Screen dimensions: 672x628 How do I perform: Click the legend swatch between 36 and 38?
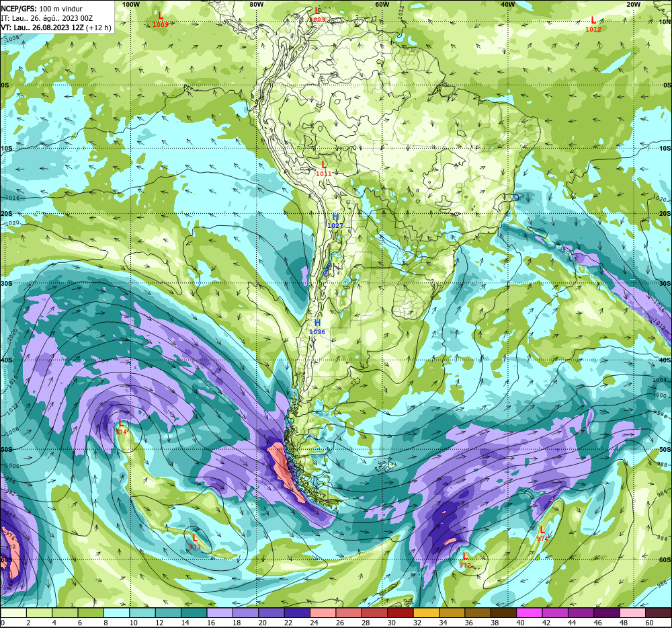[478, 613]
